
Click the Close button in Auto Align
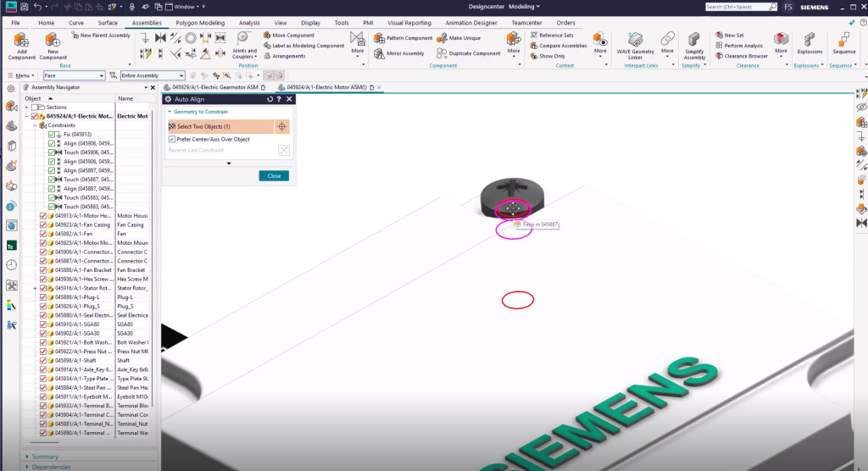(x=274, y=176)
